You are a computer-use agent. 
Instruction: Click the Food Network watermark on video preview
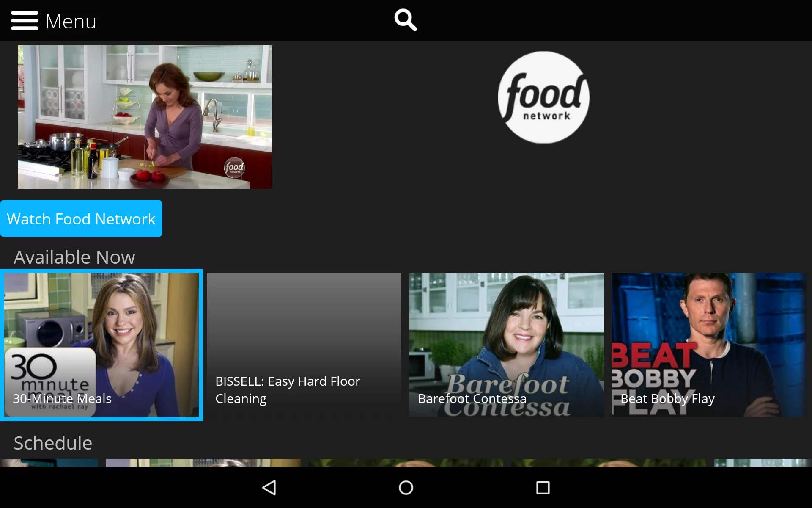click(x=234, y=168)
